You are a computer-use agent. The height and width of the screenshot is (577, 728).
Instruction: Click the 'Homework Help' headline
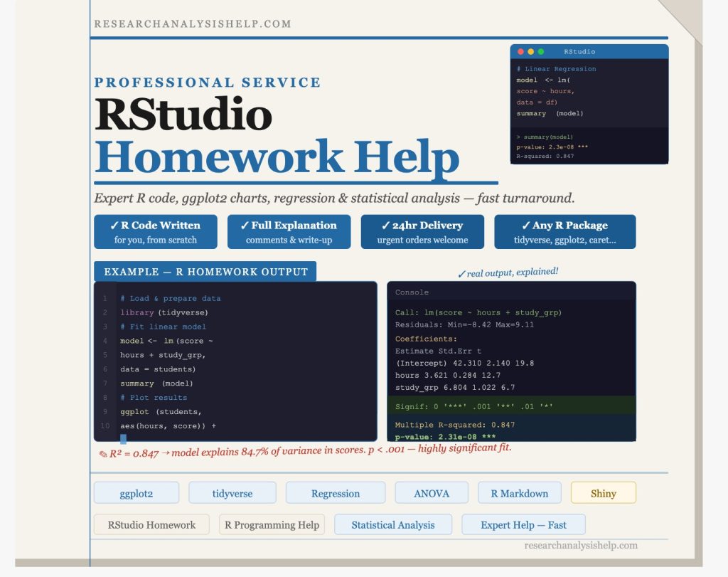coord(277,157)
